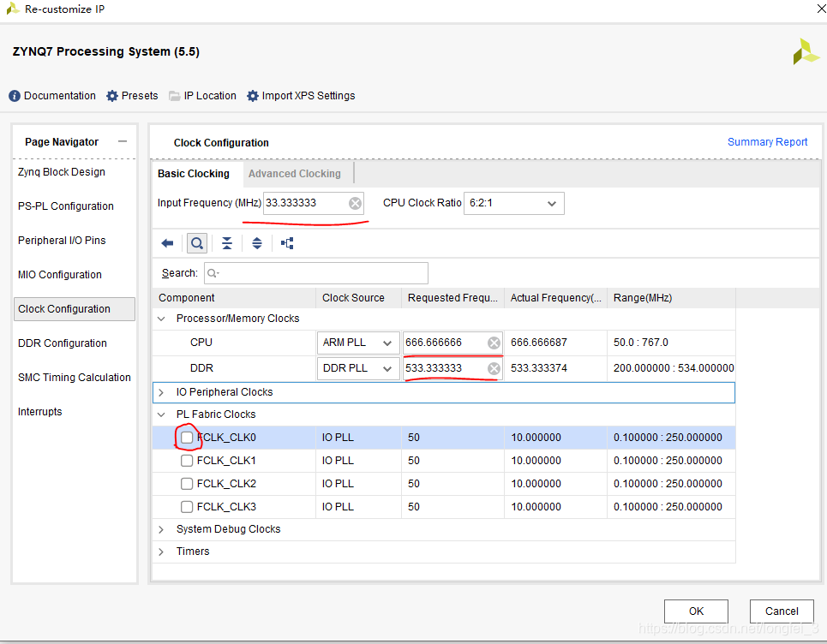Click the expand all toolbar icon
The image size is (827, 644).
pos(257,243)
